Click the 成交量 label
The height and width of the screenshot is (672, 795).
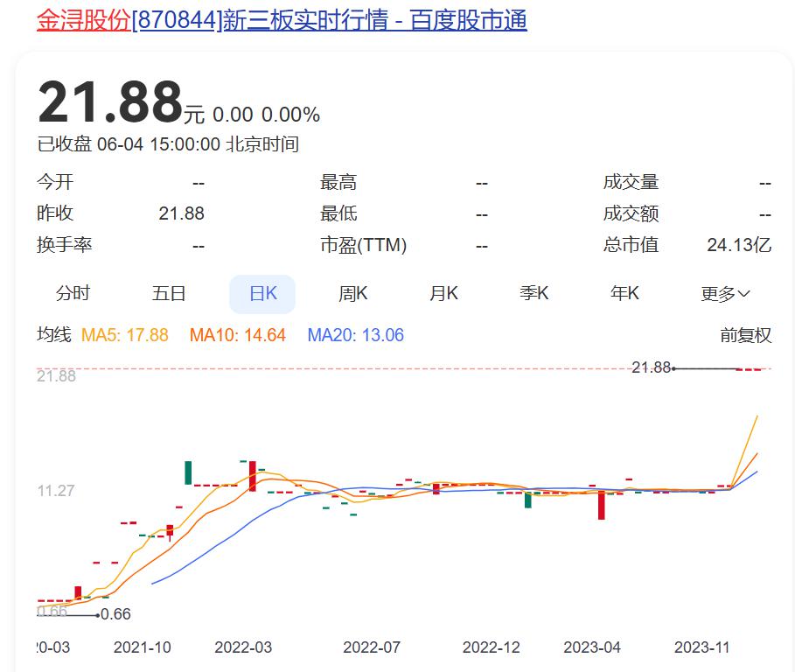(x=631, y=182)
